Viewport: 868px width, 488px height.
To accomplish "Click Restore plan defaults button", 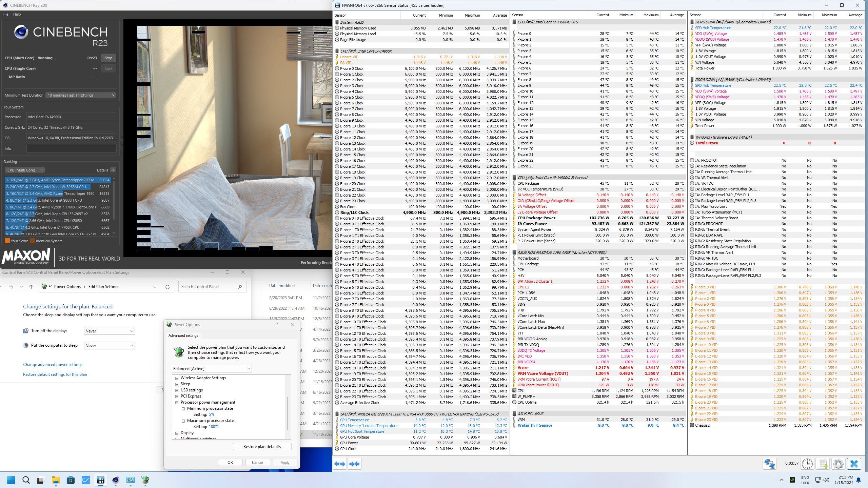I will tap(262, 447).
